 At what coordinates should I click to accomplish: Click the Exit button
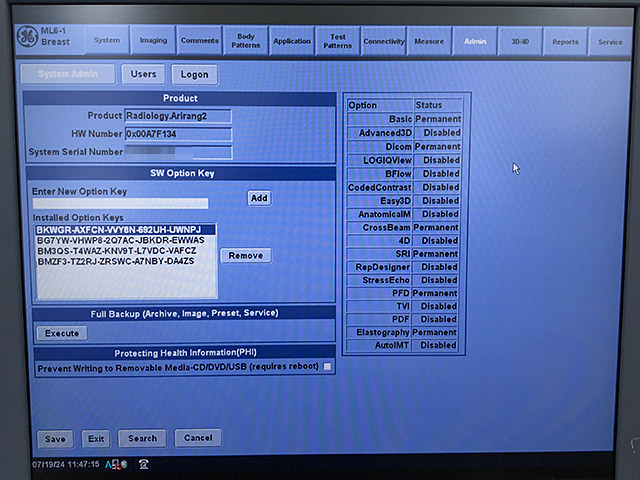pos(96,439)
